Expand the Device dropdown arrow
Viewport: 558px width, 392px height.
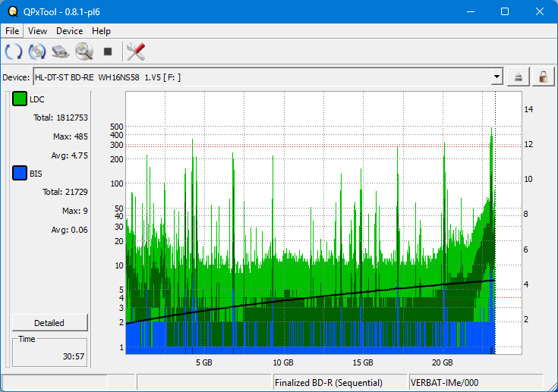point(497,77)
